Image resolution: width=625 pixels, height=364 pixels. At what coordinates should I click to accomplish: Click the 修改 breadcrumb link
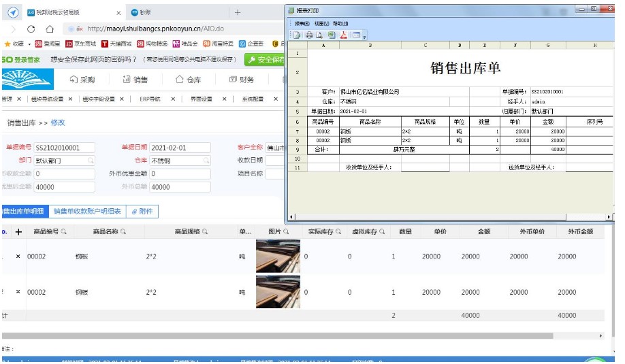[x=58, y=122]
